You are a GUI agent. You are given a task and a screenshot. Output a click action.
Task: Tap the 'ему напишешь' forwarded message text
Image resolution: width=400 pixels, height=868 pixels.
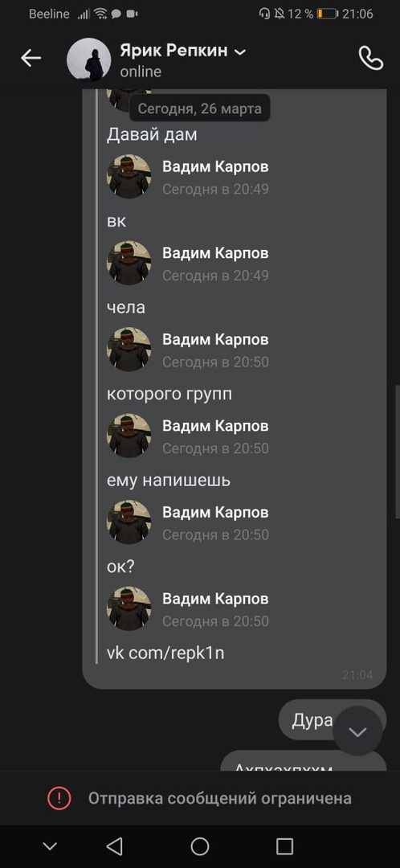[x=169, y=481]
